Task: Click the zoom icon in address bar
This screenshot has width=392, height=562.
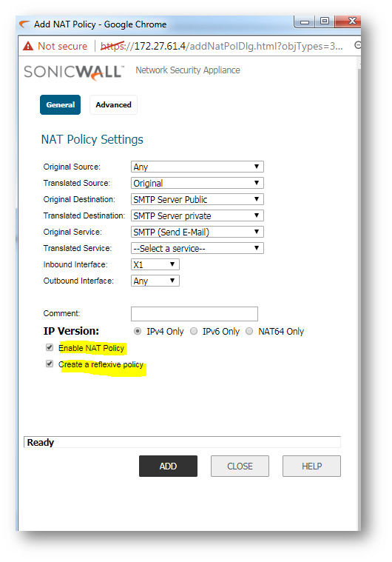Action: click(357, 45)
